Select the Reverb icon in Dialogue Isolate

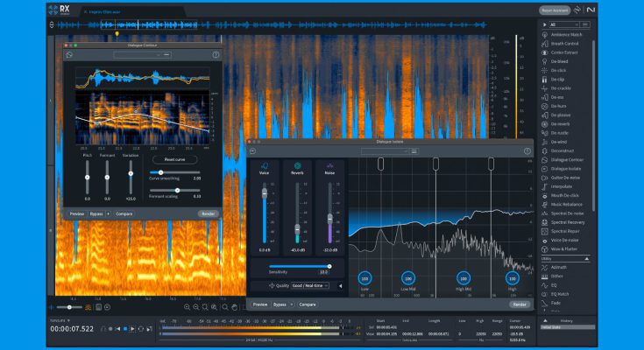point(297,165)
